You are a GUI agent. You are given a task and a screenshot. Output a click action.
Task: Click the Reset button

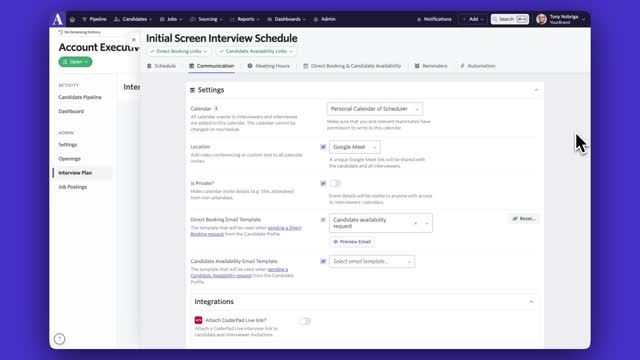524,219
